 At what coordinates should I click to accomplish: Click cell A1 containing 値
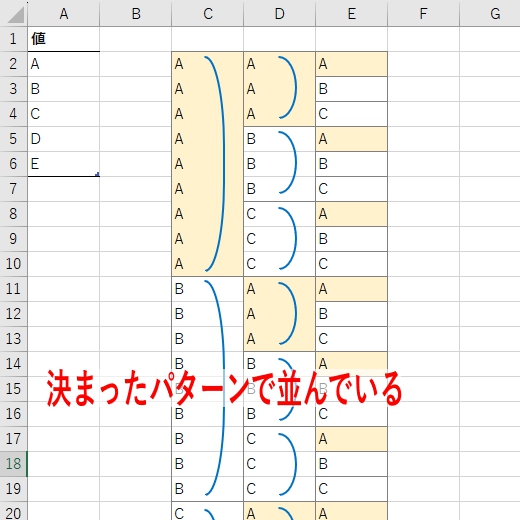[x=64, y=39]
